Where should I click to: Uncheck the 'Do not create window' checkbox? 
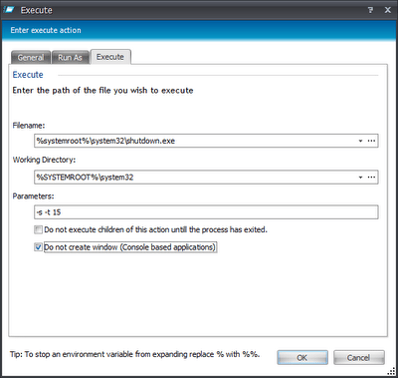point(38,247)
